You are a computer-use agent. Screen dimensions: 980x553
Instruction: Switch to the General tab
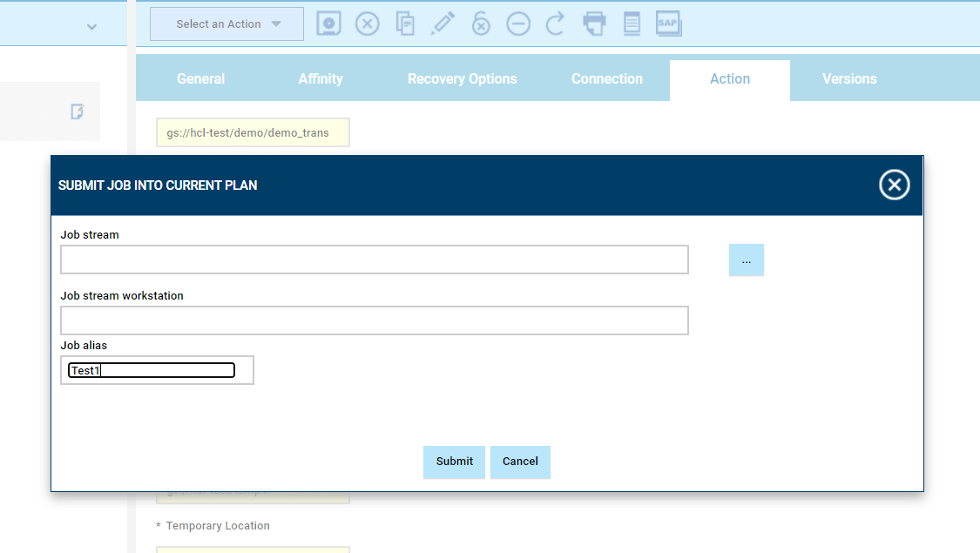(200, 79)
